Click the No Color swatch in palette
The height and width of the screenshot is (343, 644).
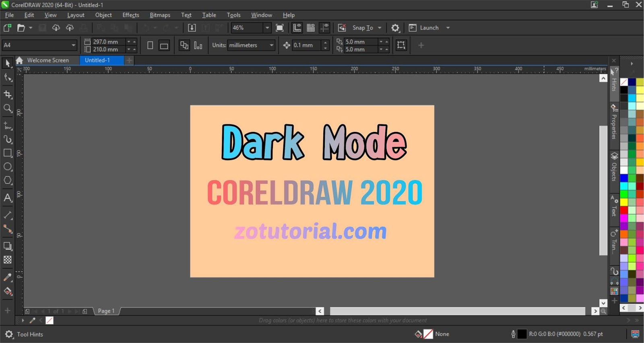point(624,82)
